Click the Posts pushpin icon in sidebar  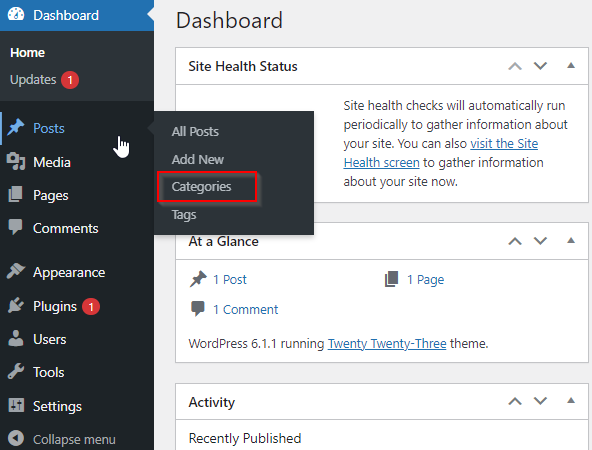(16, 128)
